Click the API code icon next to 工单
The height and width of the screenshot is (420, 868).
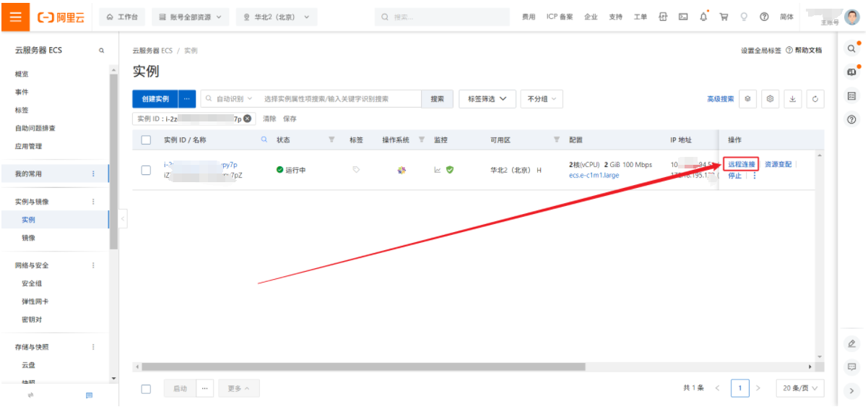tap(663, 17)
